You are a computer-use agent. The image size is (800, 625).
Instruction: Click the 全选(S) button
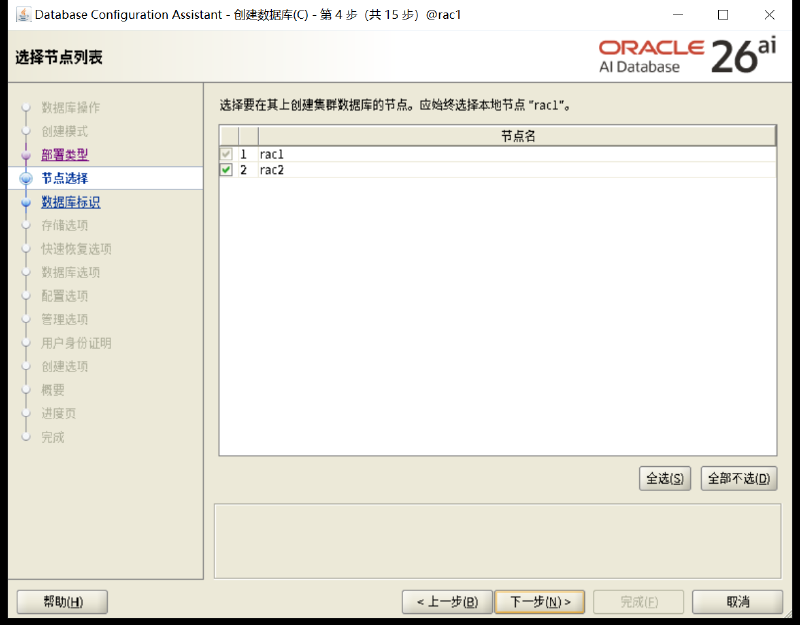[x=665, y=479]
